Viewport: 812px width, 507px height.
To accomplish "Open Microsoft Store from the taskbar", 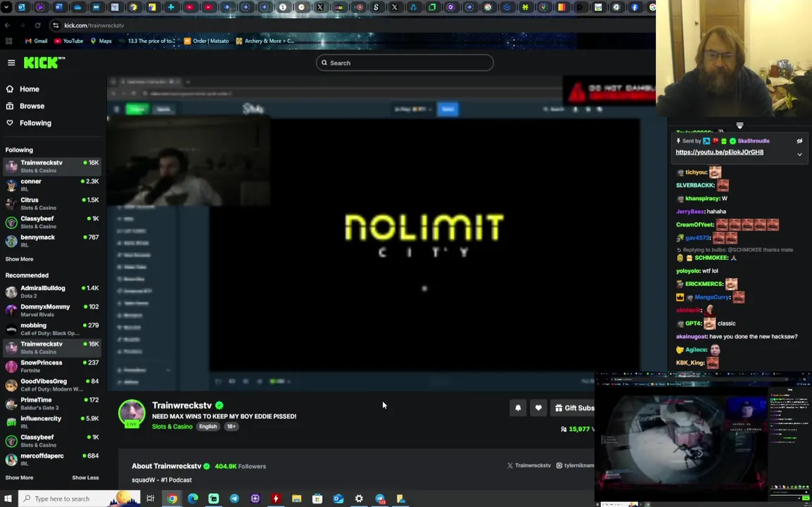I will [x=317, y=499].
